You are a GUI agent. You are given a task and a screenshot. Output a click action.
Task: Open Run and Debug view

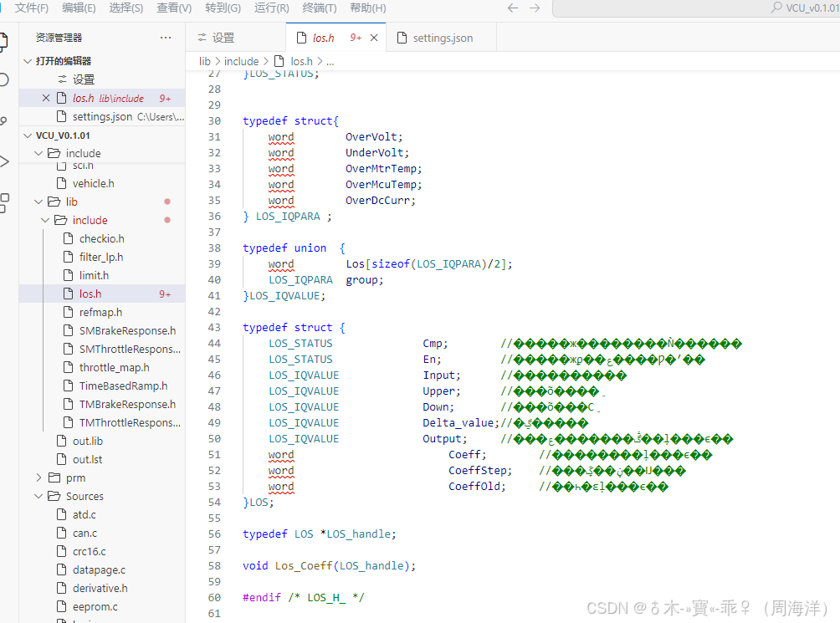click(x=3, y=161)
